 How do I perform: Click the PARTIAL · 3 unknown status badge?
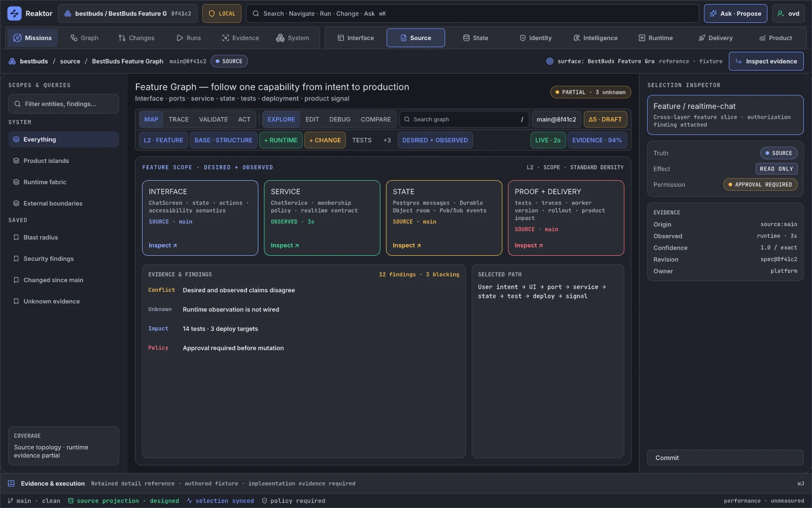(590, 92)
